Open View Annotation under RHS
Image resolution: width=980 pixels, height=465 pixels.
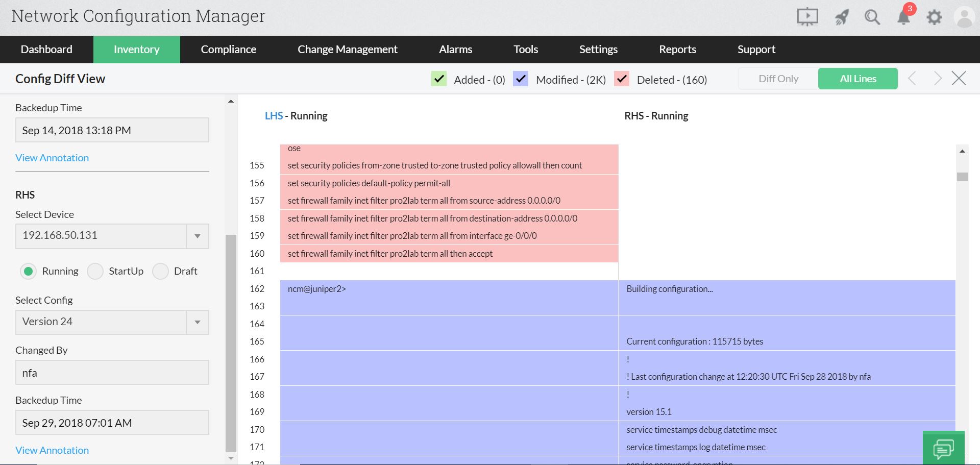[x=52, y=450]
